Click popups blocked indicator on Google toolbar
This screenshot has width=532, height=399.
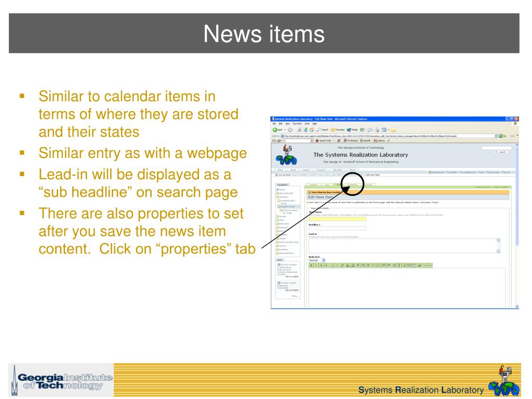click(x=351, y=140)
